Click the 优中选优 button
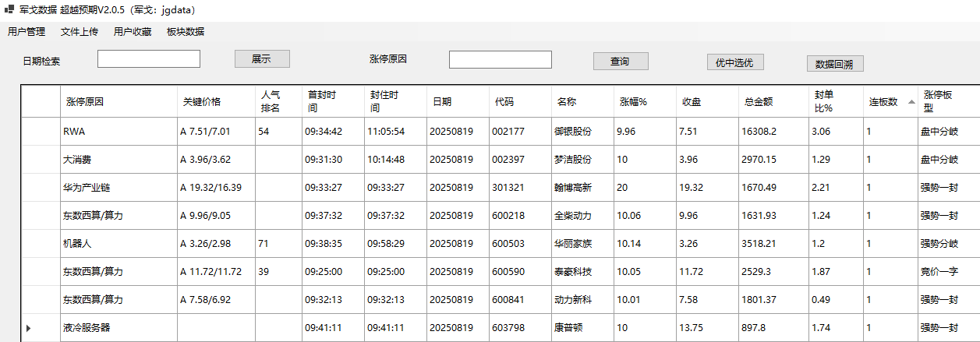The image size is (980, 342). 734,63
